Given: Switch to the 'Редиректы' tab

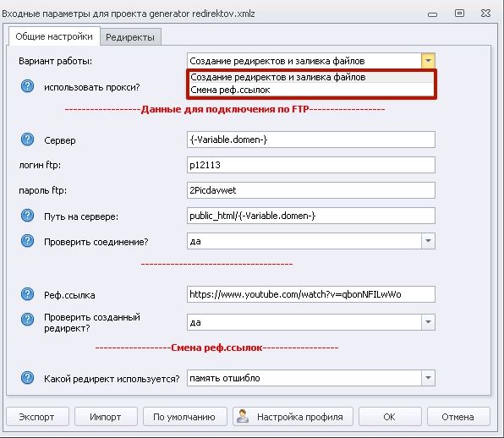Looking at the screenshot, I should (130, 37).
